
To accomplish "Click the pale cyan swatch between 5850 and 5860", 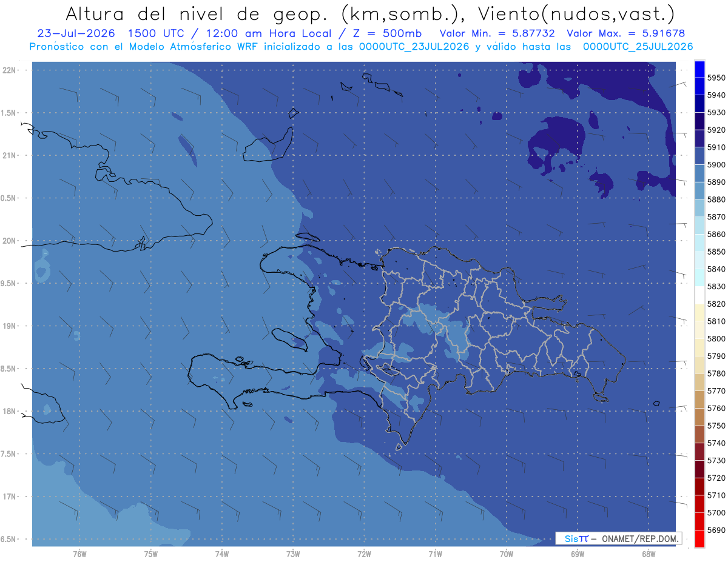I will [699, 243].
